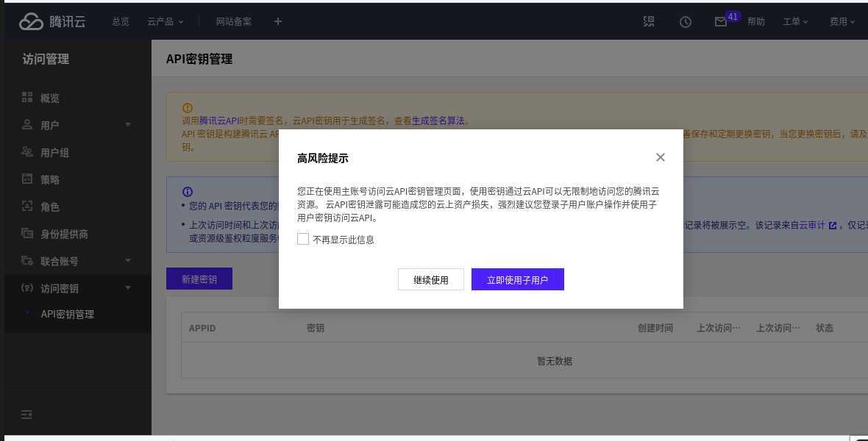This screenshot has height=441, width=868.
Task: Click the 访问密钥 key icon
Action: pos(27,287)
